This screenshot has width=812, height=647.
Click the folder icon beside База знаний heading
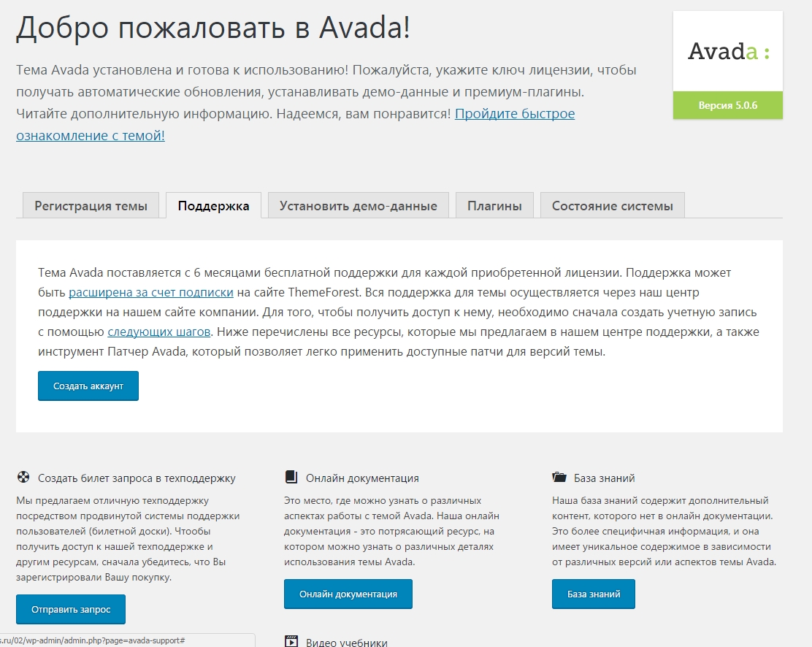click(x=559, y=477)
